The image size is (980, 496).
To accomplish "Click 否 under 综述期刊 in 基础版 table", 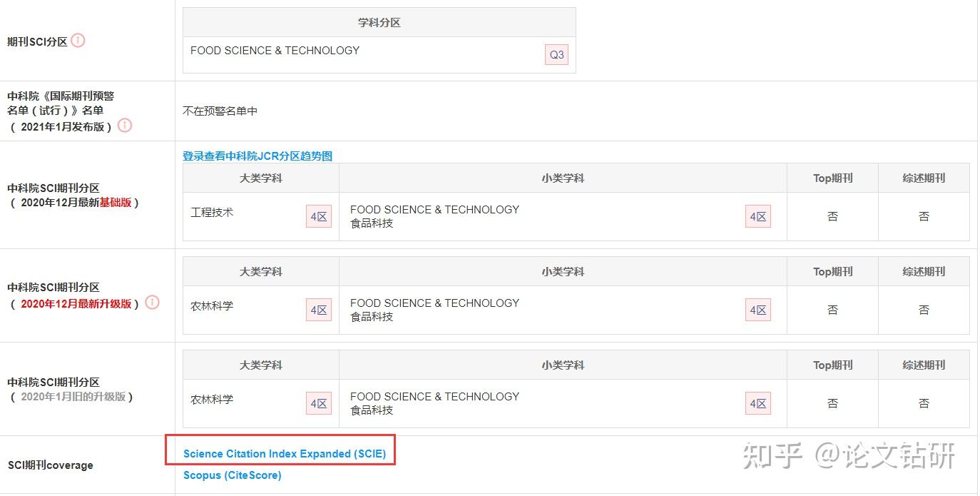I will (x=924, y=216).
